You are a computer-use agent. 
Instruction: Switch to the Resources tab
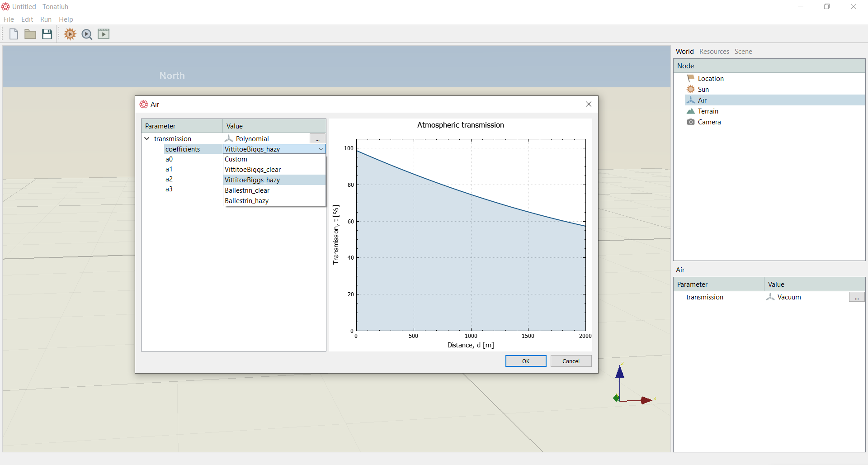click(x=714, y=52)
